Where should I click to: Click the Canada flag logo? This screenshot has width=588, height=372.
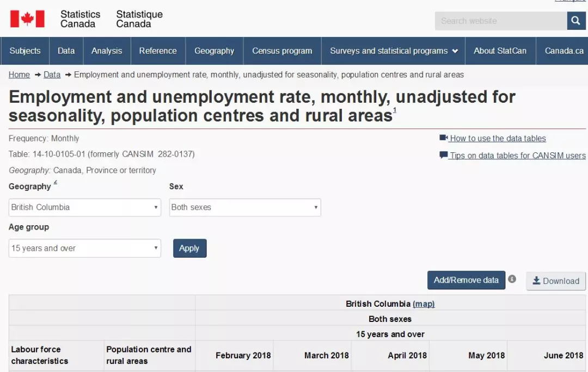27,19
